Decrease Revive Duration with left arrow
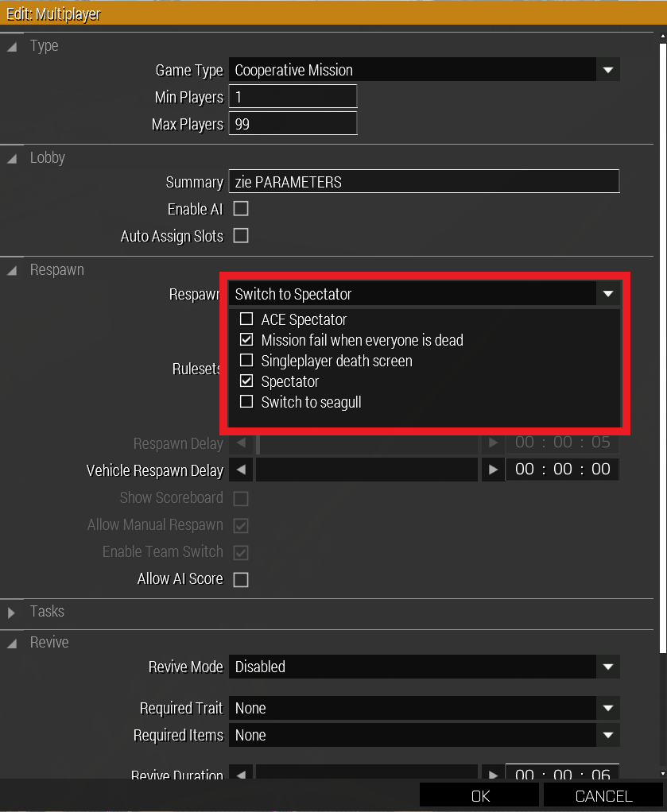 coord(241,772)
